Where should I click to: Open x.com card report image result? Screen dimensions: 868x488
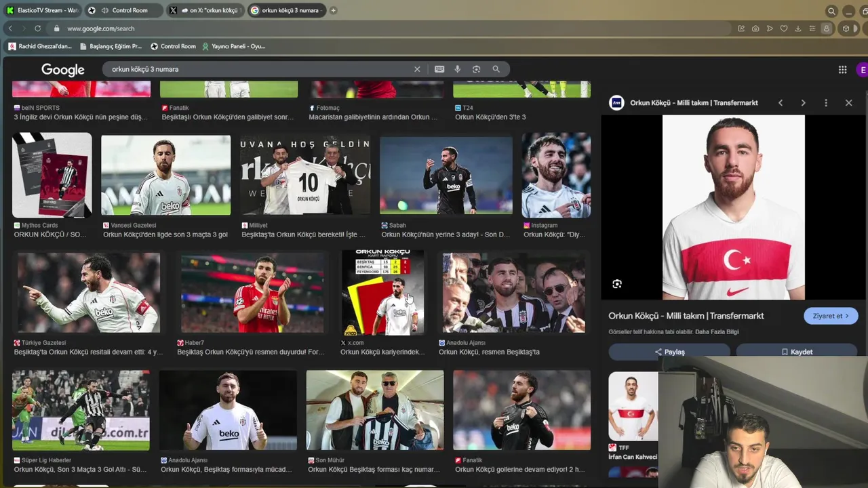coord(382,293)
